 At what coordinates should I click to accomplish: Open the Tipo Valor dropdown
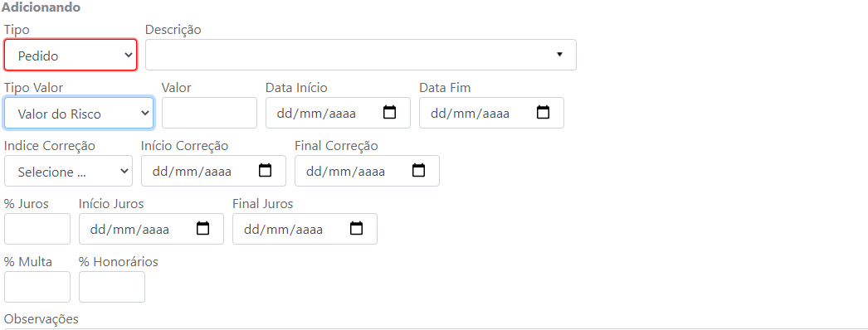point(79,114)
